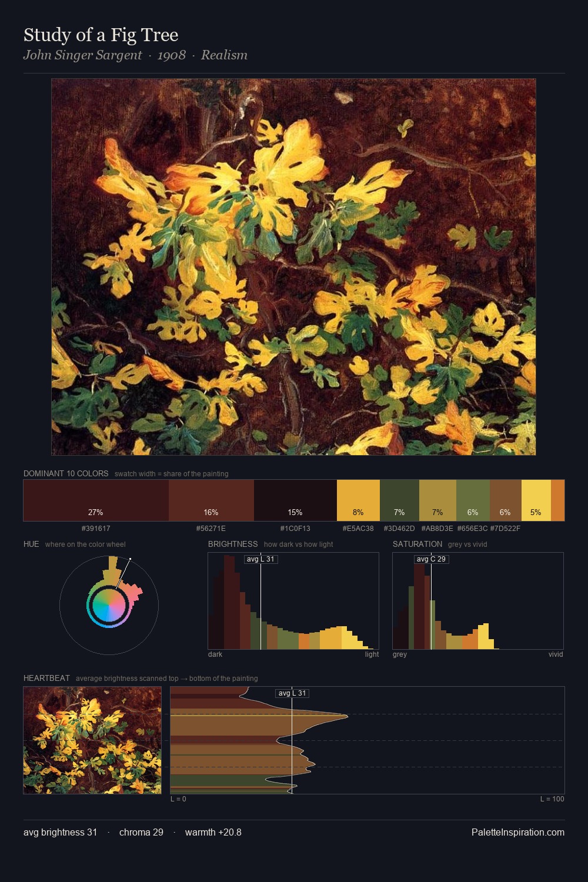Click the main Fig Tree painting image

click(x=293, y=267)
